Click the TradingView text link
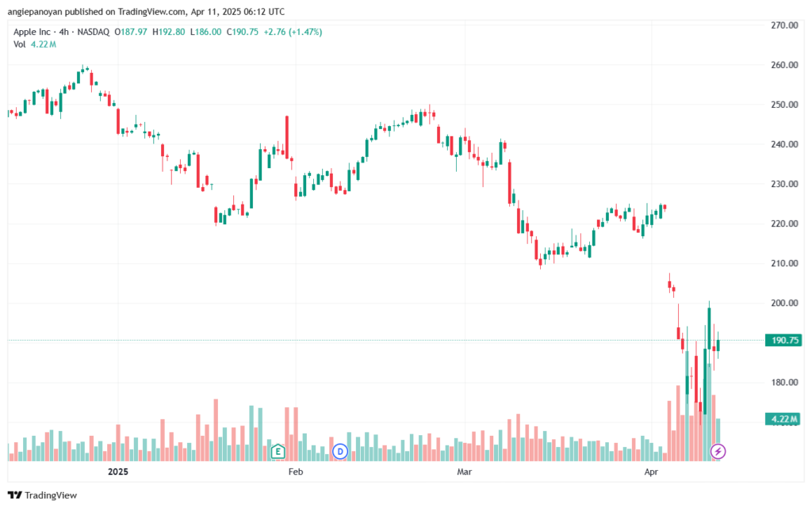Image resolution: width=812 pixels, height=508 pixels. click(51, 495)
